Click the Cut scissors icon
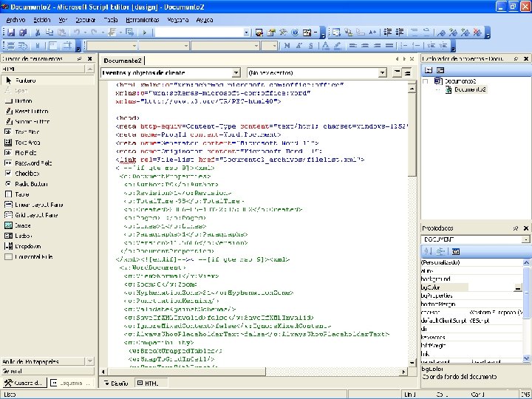The width and height of the screenshot is (532, 399). (x=38, y=33)
